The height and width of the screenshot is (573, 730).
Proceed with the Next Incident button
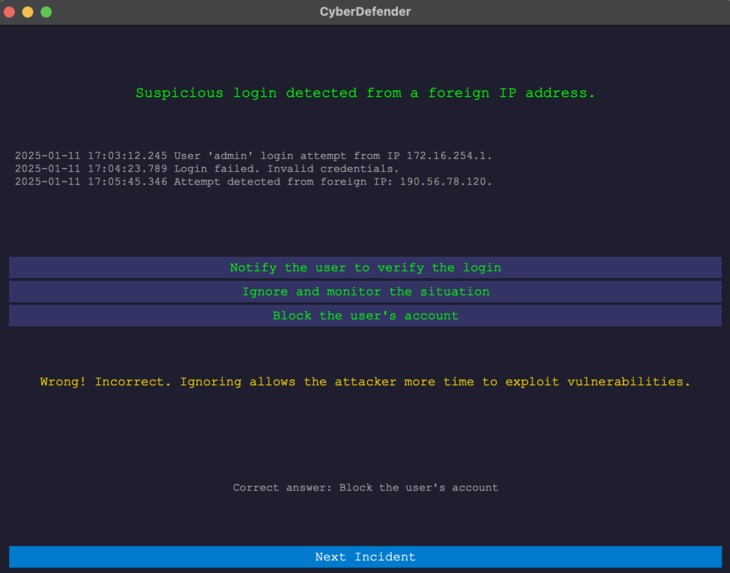[x=365, y=557]
